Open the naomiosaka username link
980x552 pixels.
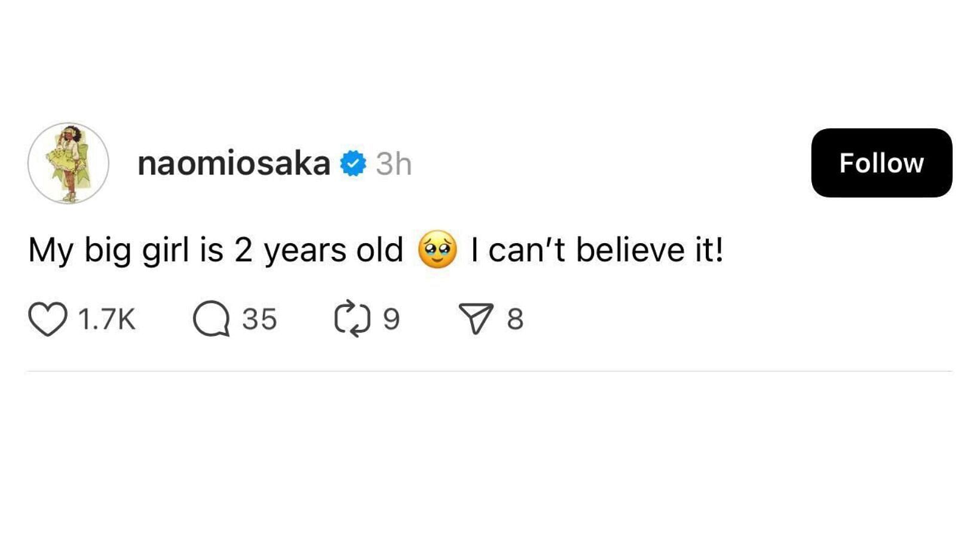(x=234, y=163)
